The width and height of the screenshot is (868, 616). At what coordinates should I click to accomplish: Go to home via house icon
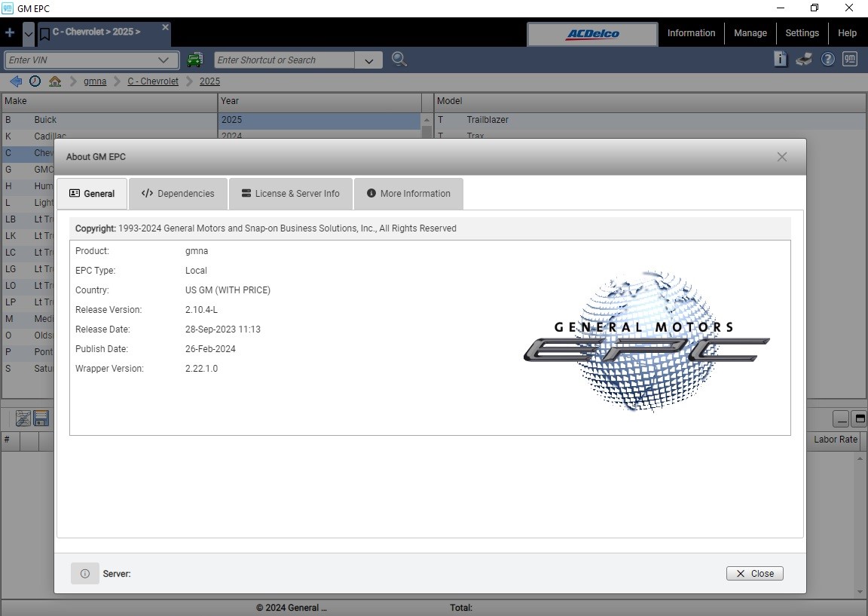pos(55,81)
